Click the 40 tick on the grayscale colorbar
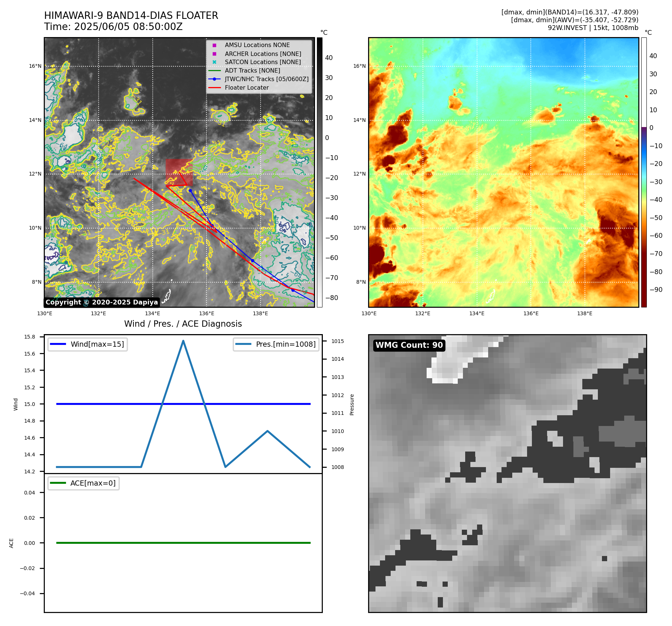 click(x=329, y=58)
